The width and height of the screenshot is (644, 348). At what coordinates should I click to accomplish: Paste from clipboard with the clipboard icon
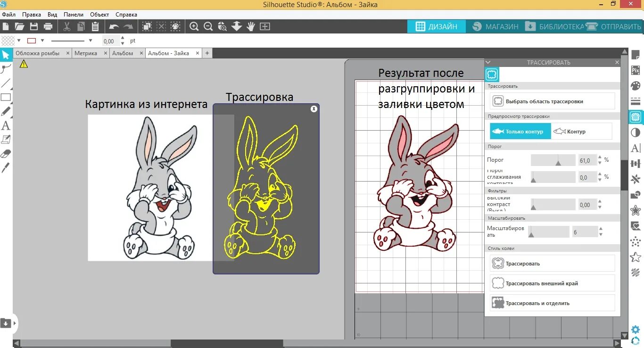[95, 26]
